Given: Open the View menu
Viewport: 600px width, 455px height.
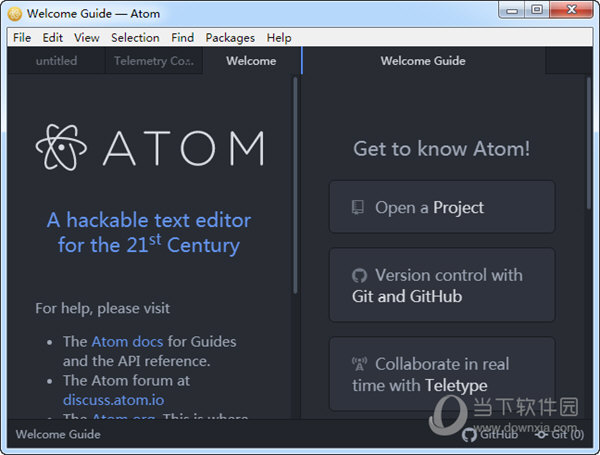Looking at the screenshot, I should point(86,38).
